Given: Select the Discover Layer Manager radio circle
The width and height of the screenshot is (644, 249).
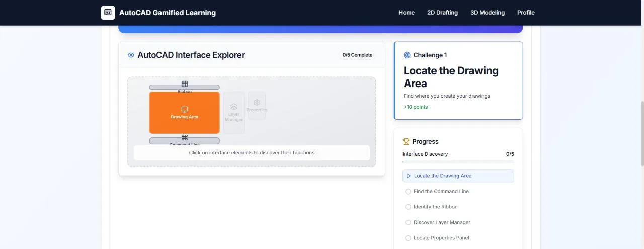Looking at the screenshot, I should pos(408,222).
